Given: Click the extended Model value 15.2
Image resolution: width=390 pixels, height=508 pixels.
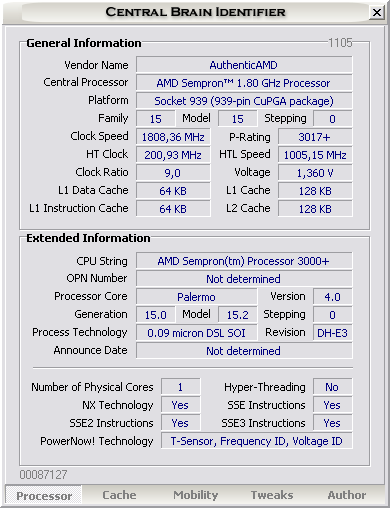Looking at the screenshot, I should click(x=237, y=315).
